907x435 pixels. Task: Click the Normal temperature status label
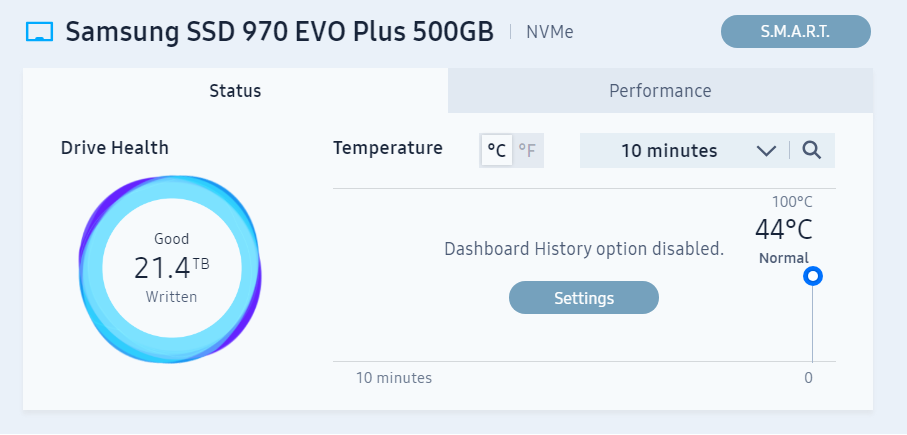(x=784, y=258)
